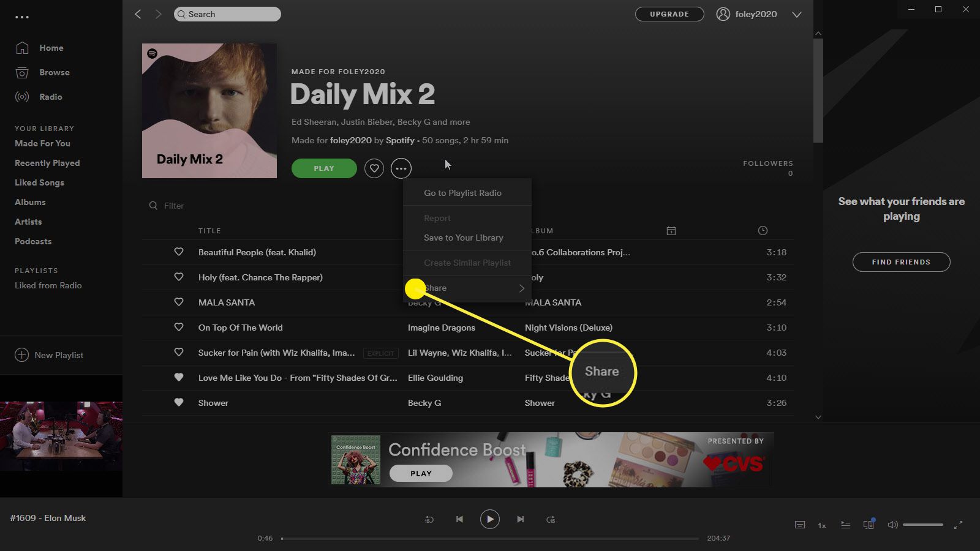Open the Share submenu
Viewport: 980px width, 551px height.
(x=467, y=288)
